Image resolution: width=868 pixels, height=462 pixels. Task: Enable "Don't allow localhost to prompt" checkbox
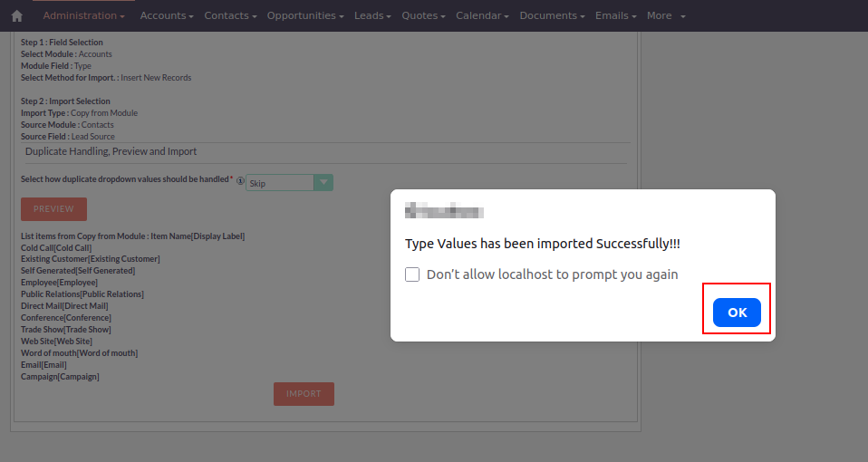(x=412, y=274)
